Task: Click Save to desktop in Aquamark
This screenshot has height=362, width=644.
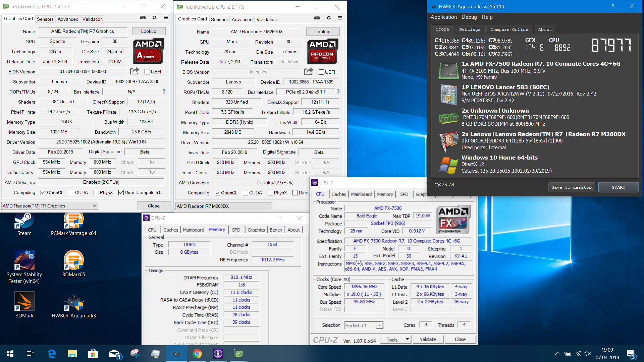Action: coord(571,187)
